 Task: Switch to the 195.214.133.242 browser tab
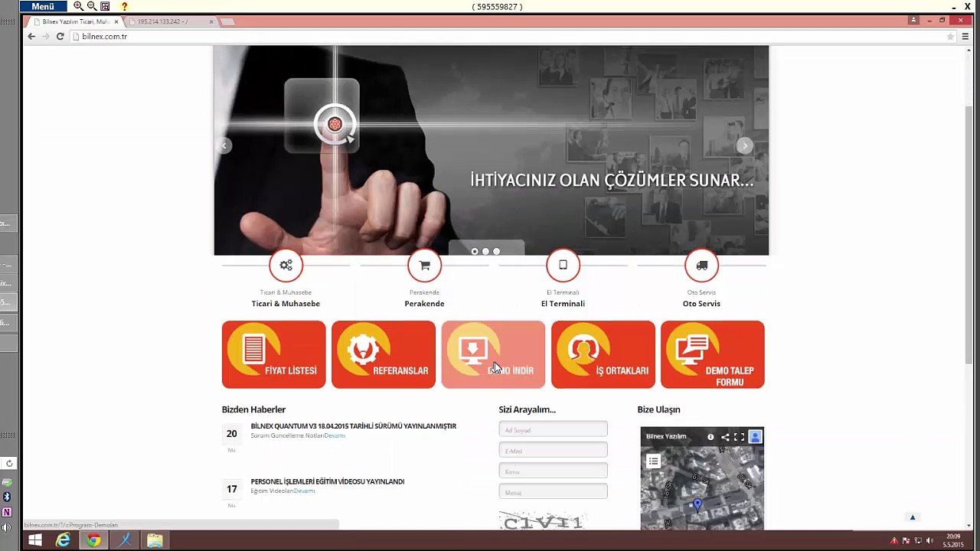click(168, 21)
